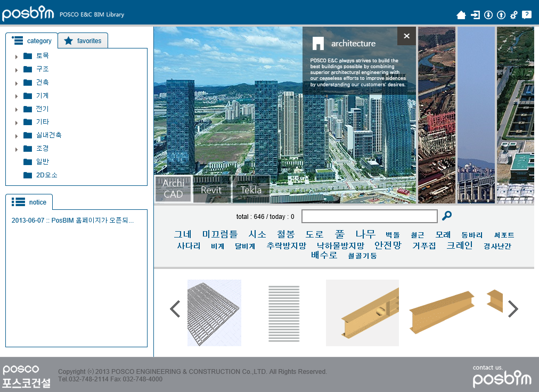Screen dimensions: 539x392
Task: Expand the 구조 category arrow
Action: tap(16, 70)
